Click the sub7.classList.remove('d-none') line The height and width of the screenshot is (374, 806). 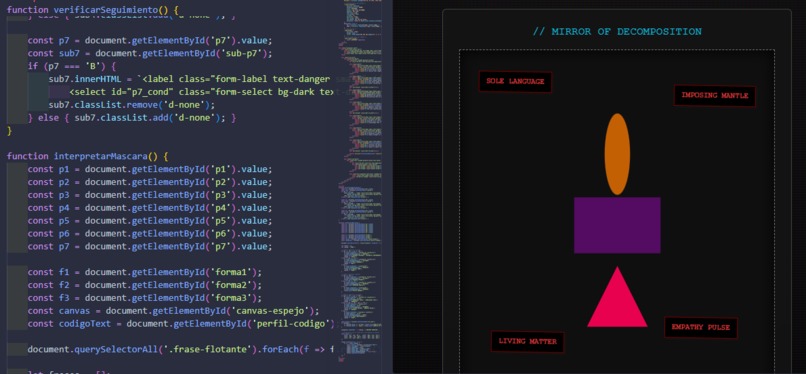point(132,105)
